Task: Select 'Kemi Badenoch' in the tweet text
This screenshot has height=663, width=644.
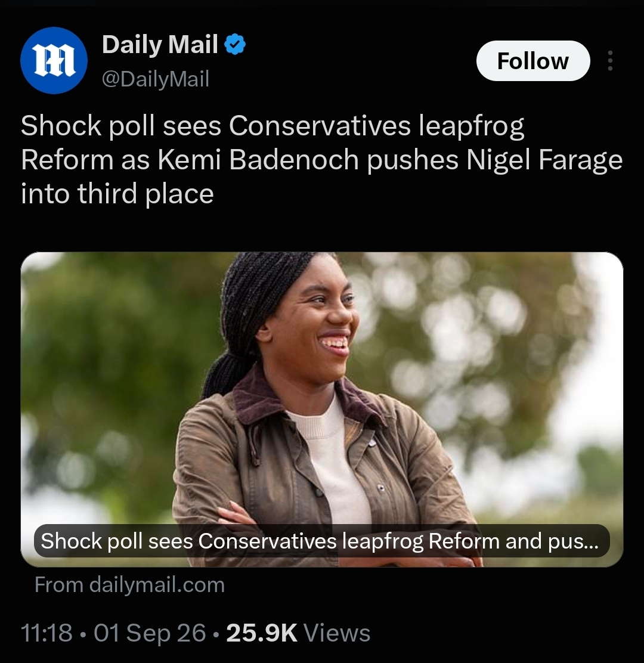Action: [258, 160]
